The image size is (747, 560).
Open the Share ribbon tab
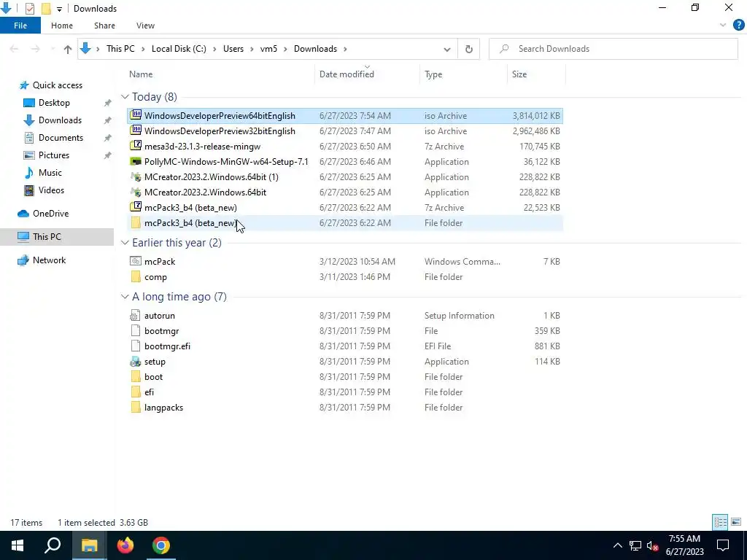(104, 26)
